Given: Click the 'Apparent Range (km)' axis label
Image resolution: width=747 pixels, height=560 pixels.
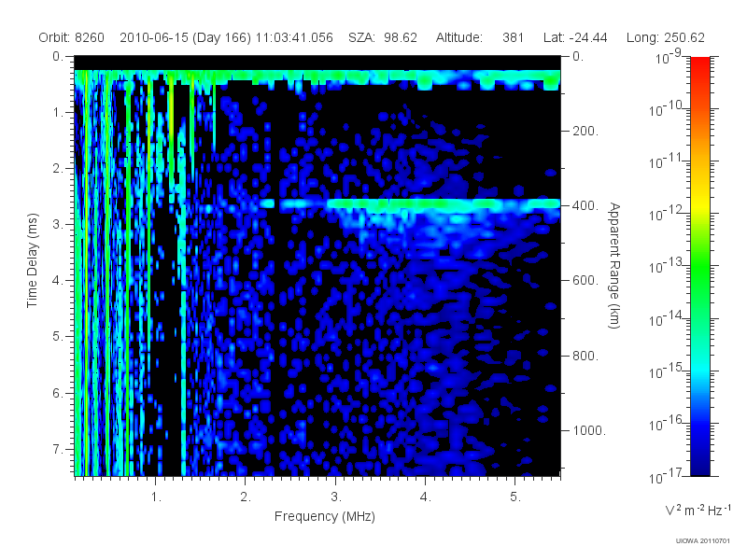Looking at the screenshot, I should coord(614,266).
